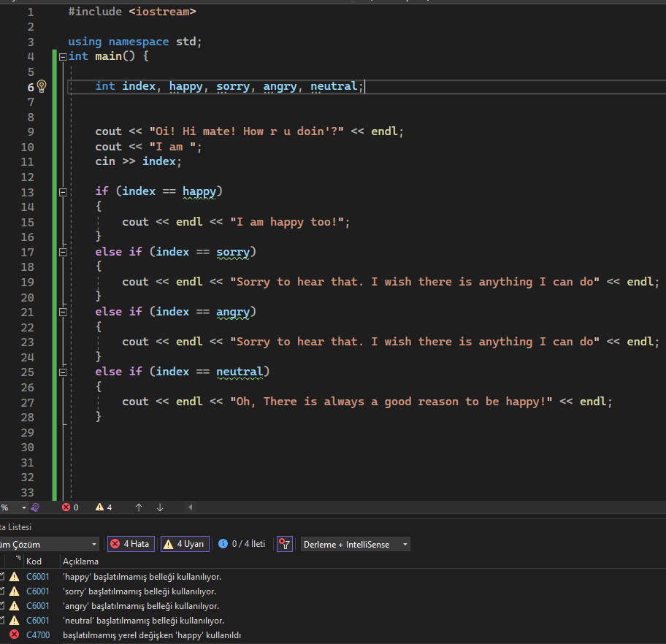Click the red error icon for C4700
This screenshot has height=644, width=666.
tap(14, 635)
